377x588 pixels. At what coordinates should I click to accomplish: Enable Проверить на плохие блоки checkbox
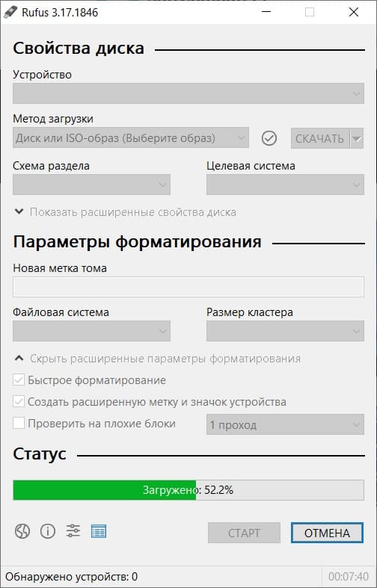pos(19,424)
